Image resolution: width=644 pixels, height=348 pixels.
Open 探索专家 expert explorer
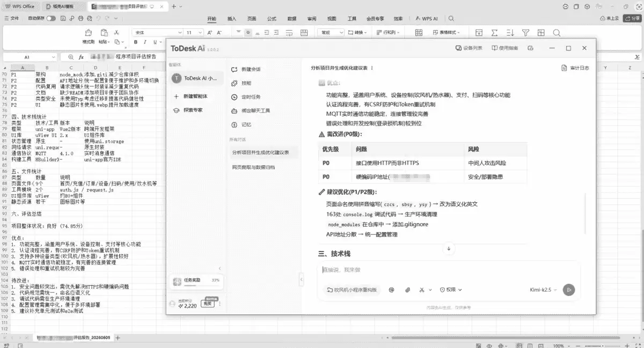coord(188,110)
